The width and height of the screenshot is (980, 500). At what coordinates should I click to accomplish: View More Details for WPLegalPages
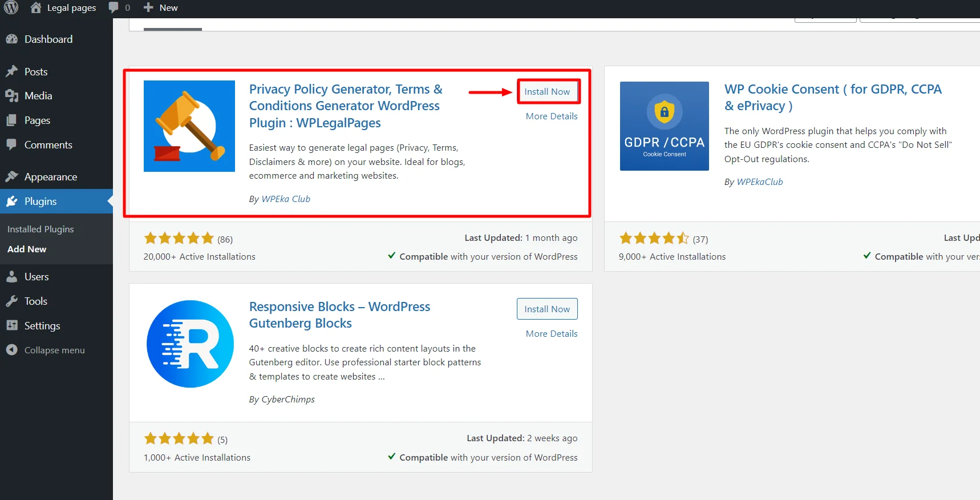[x=552, y=116]
